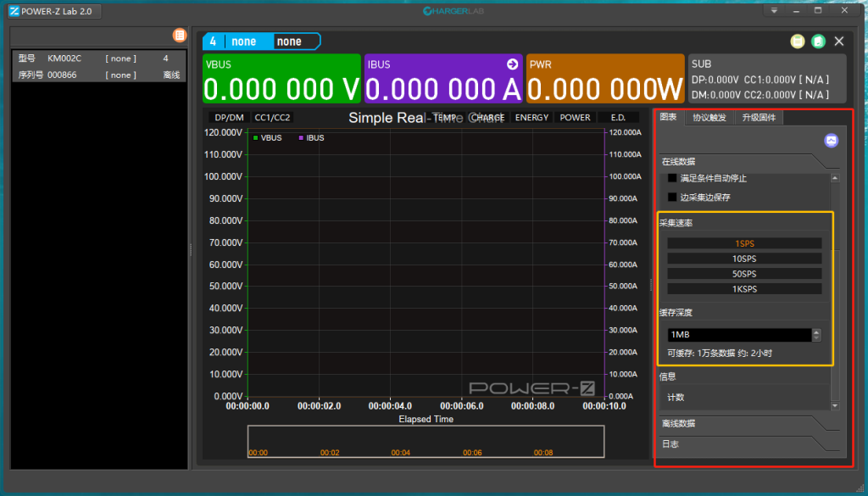Switch to the 图表 tab

coord(669,117)
